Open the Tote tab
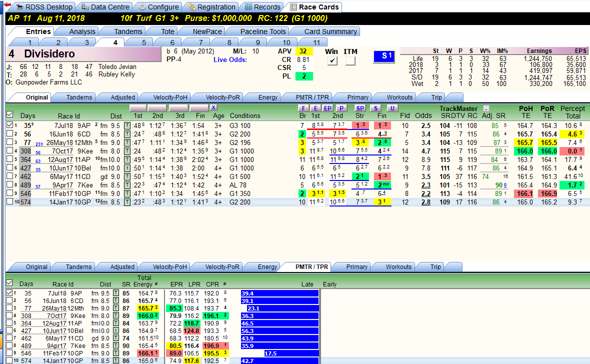Screen dimensions: 590x364 (x=167, y=31)
